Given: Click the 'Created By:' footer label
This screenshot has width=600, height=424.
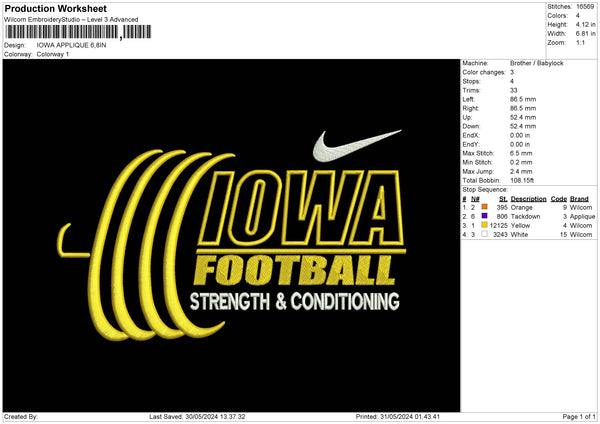Looking at the screenshot, I should (x=21, y=416).
